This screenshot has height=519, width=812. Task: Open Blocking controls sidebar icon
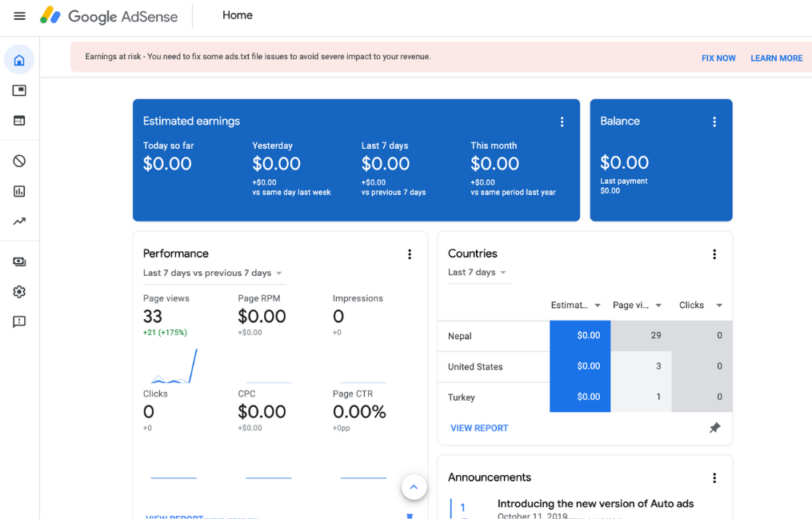pyautogui.click(x=19, y=161)
